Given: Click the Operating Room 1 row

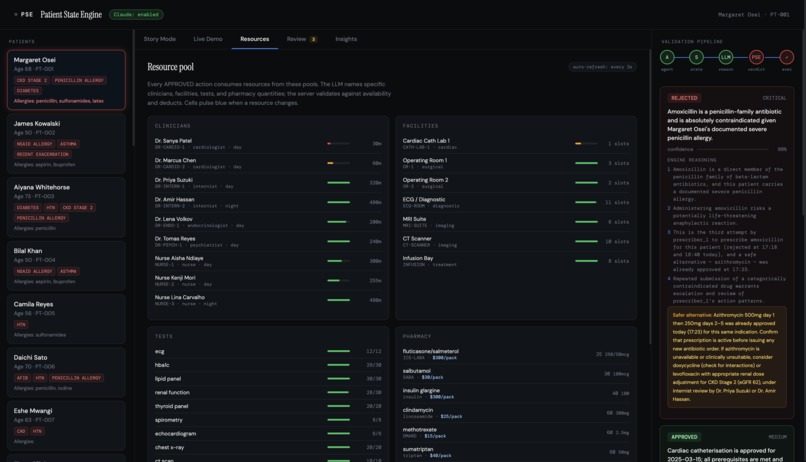Looking at the screenshot, I should click(516, 163).
